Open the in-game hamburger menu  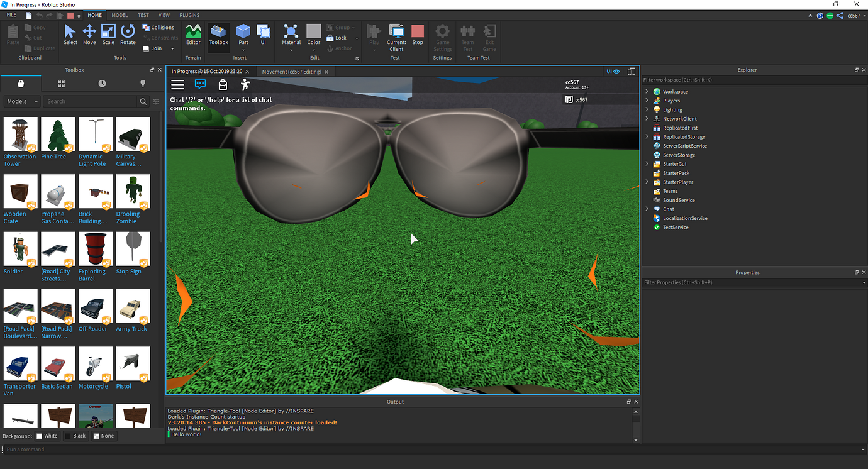[178, 84]
